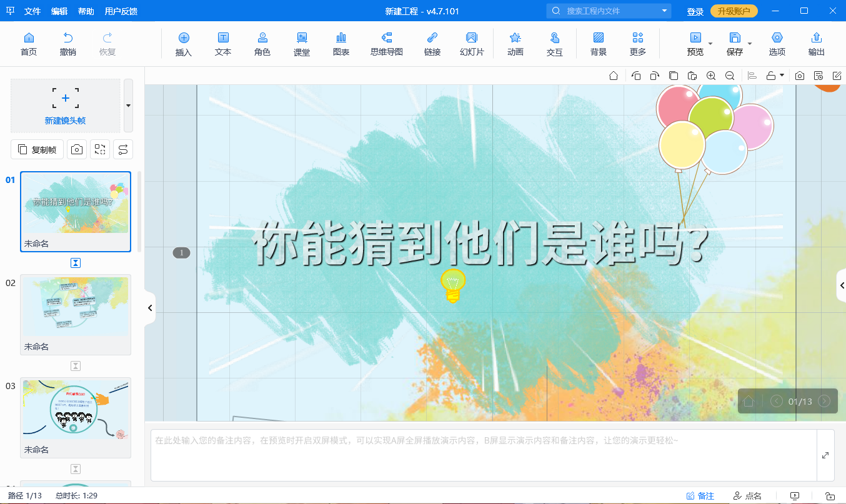Click the rotate clockwise canvas icon
The image size is (846, 504).
pos(654,76)
